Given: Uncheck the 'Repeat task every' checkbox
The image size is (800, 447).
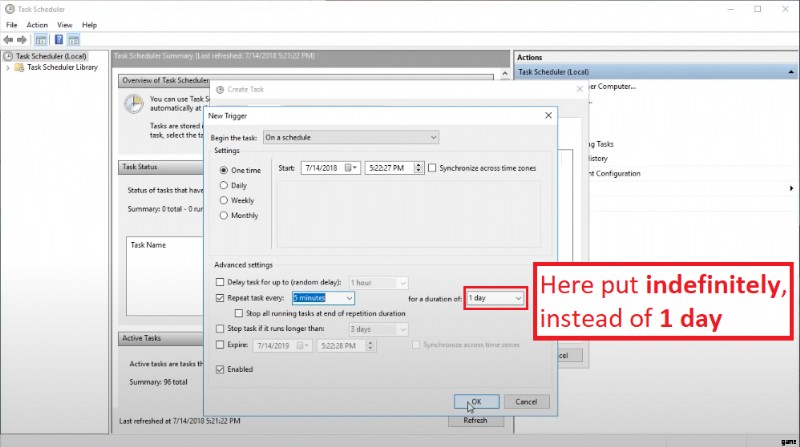Looking at the screenshot, I should pos(220,298).
